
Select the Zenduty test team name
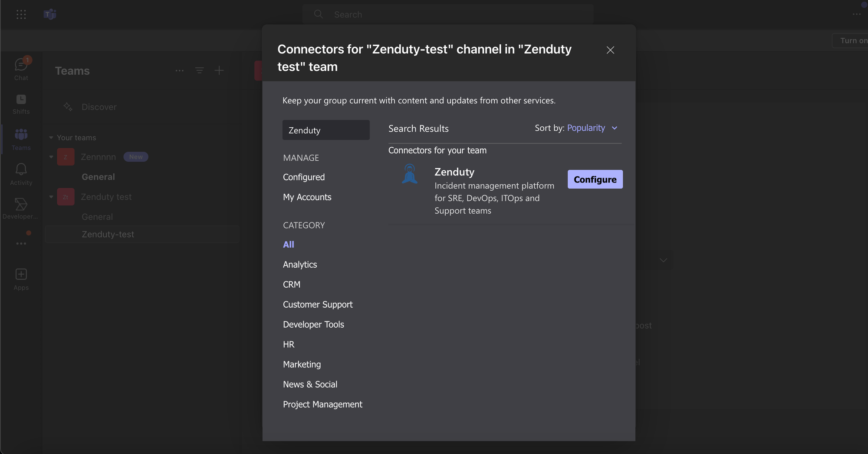[106, 197]
